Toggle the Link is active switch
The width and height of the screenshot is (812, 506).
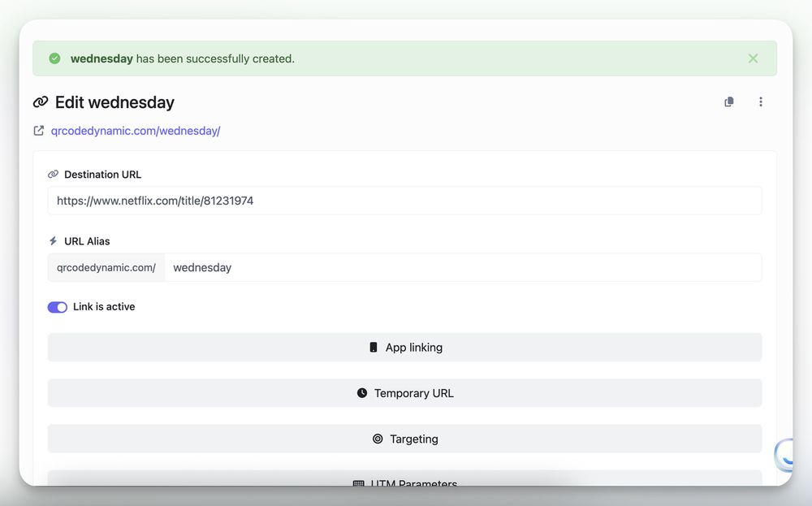57,307
